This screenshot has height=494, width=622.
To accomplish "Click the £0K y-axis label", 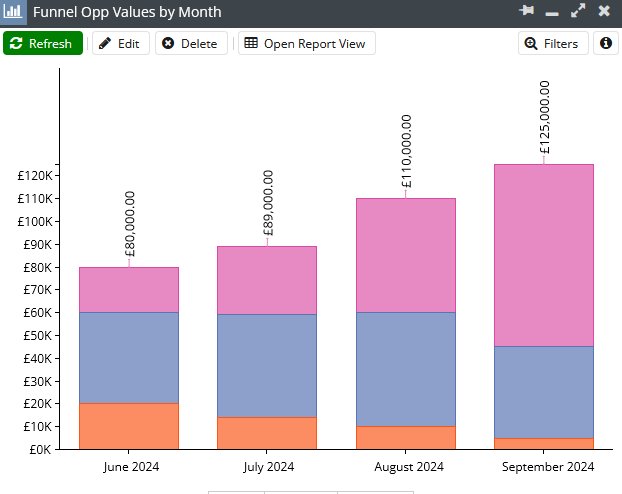I will 40,450.
